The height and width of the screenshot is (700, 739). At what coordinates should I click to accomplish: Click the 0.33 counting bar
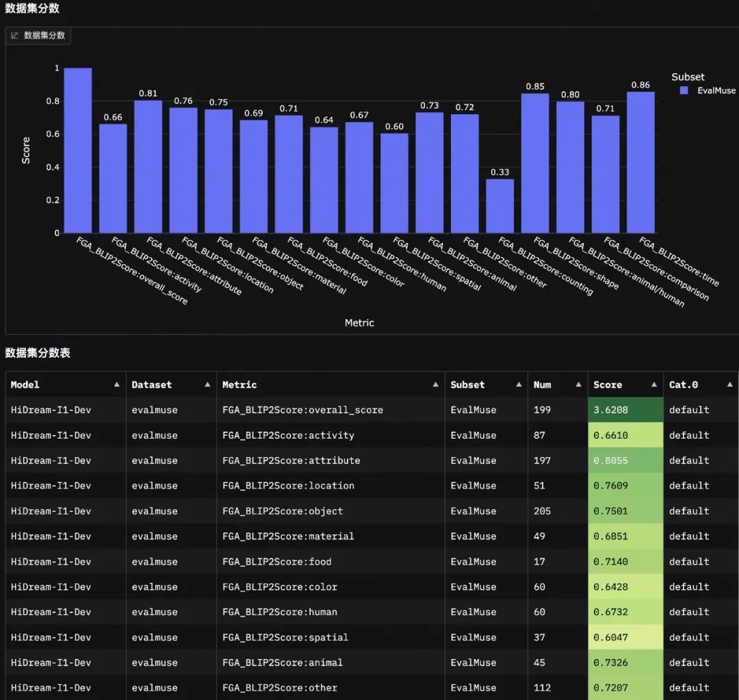500,206
